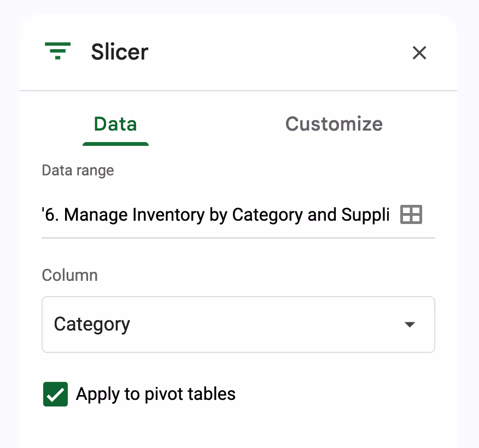Screen dimensions: 479x448
Task: Switch to the Customize tab
Action: tap(334, 124)
